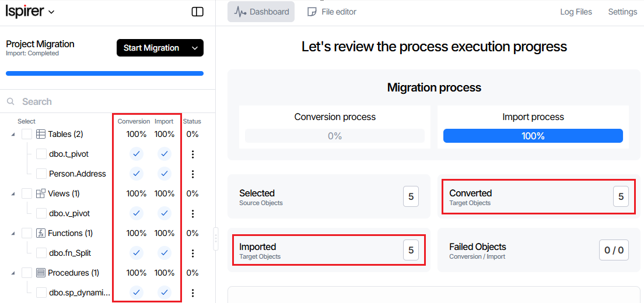Collapse the Tables tree node
This screenshot has width=644, height=303.
pos(13,135)
